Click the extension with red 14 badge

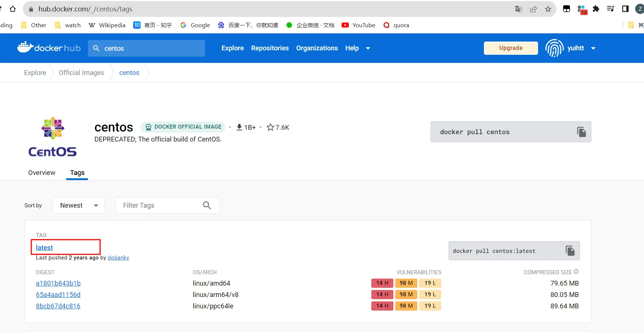pos(582,10)
